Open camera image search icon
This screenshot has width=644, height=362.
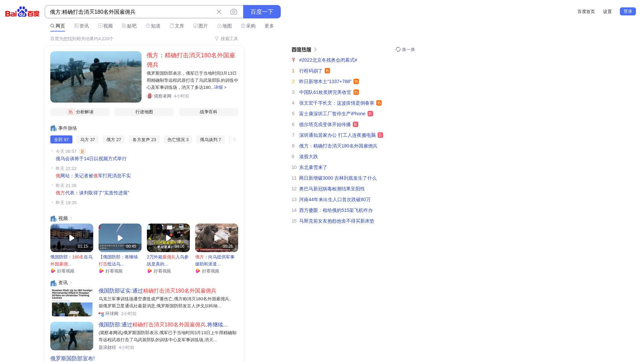tap(234, 12)
